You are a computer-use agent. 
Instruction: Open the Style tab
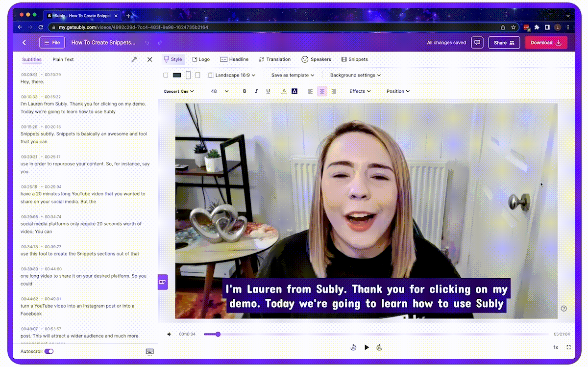(x=173, y=59)
